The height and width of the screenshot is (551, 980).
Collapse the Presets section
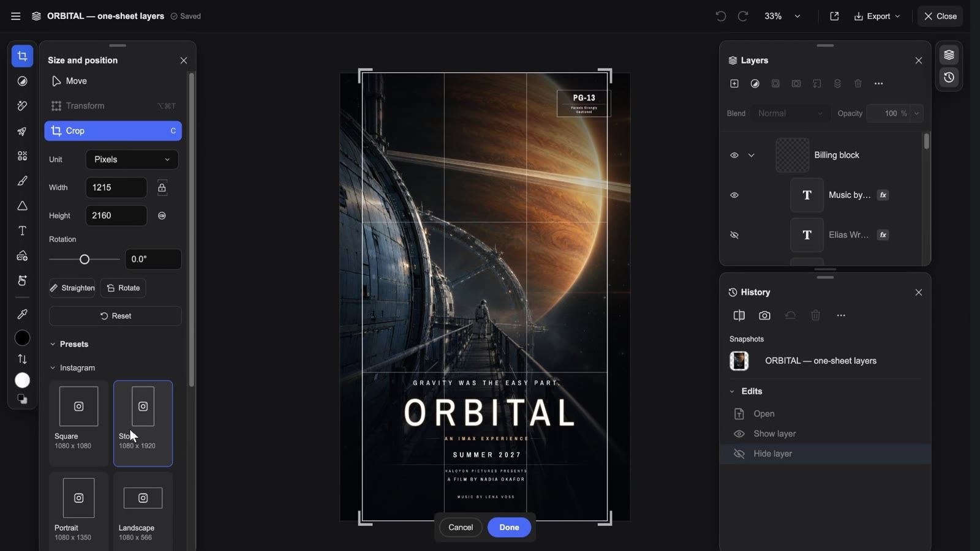tap(53, 344)
